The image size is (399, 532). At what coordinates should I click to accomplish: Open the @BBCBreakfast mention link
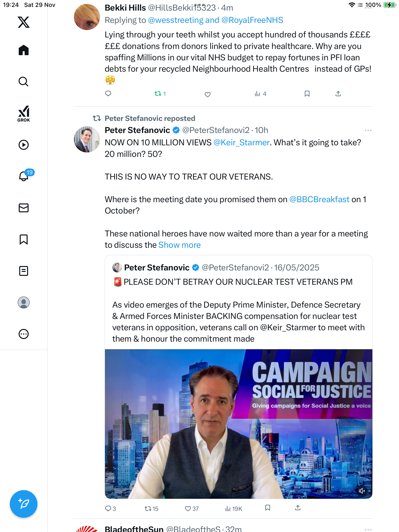coord(319,199)
